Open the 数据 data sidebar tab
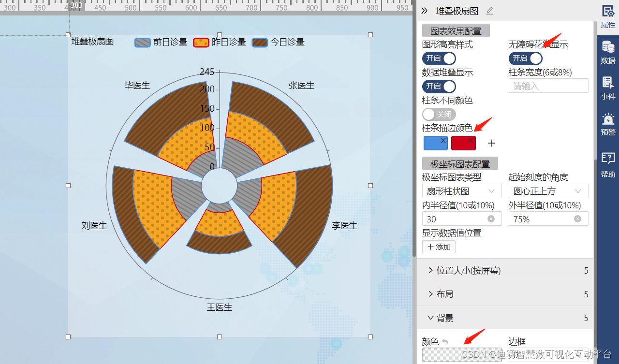Image resolution: width=619 pixels, height=364 pixels. coord(608,53)
